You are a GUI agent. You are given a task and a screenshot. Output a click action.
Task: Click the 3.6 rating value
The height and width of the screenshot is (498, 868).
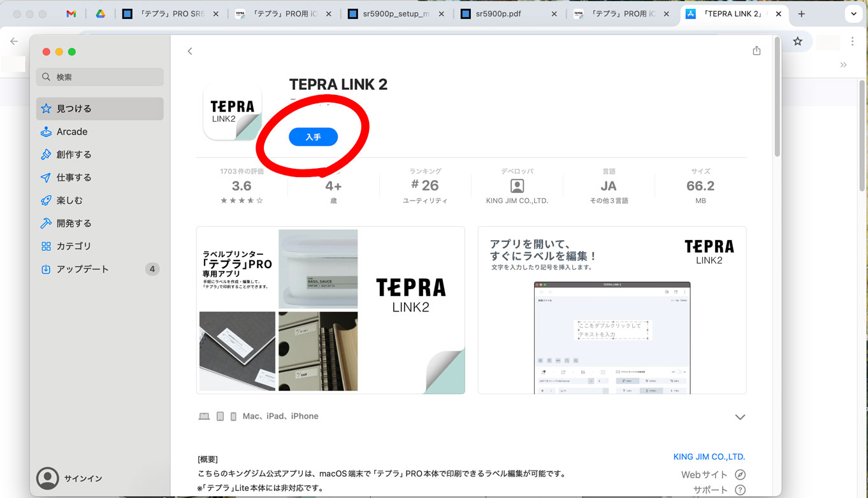[x=242, y=186]
